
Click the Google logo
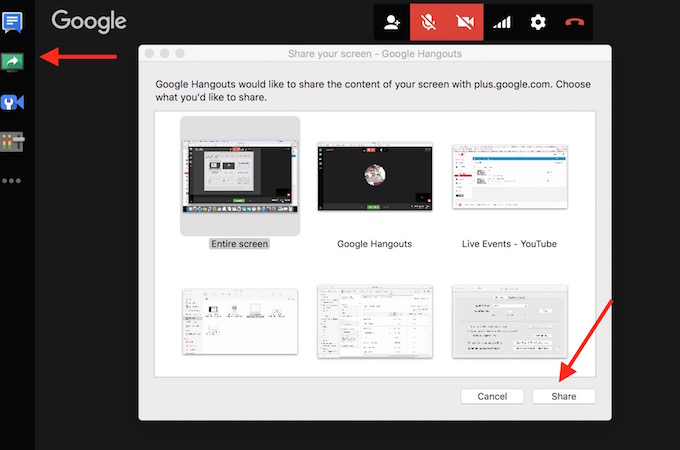pos(89,21)
